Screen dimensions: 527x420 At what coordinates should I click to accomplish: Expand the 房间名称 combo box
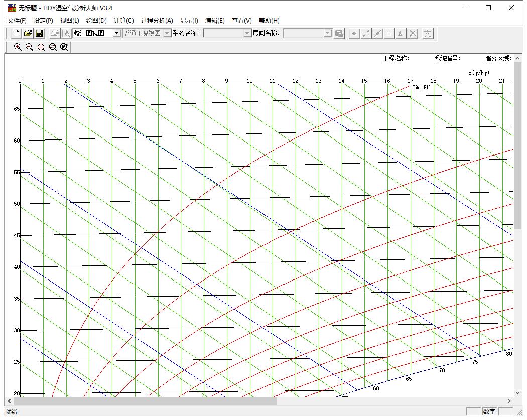coord(328,33)
